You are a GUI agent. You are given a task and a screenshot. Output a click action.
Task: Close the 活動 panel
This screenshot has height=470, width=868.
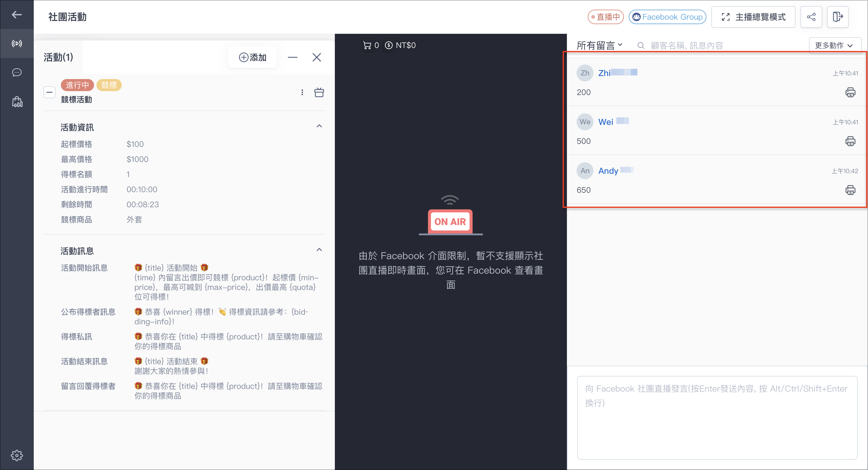pyautogui.click(x=316, y=57)
